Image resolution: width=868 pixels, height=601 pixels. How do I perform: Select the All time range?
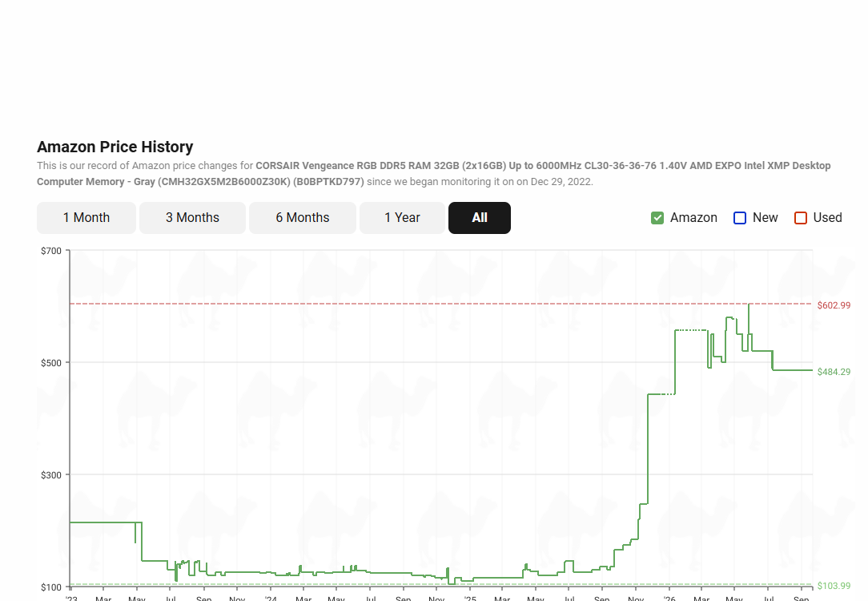click(x=480, y=218)
